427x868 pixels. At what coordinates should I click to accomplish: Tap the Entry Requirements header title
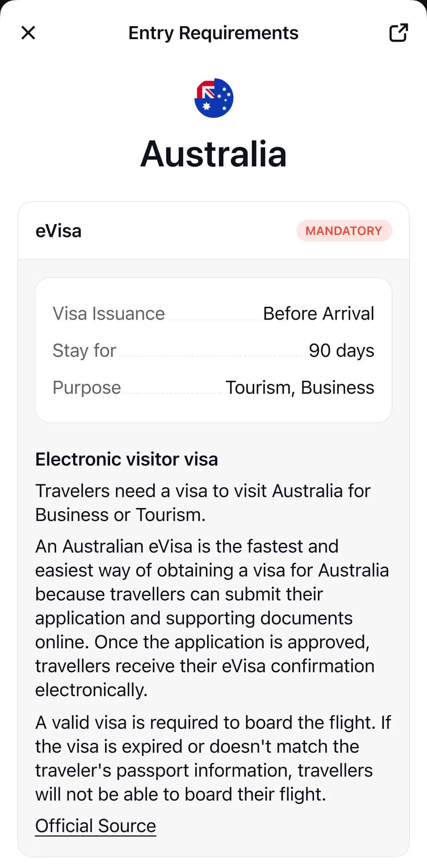[x=213, y=33]
